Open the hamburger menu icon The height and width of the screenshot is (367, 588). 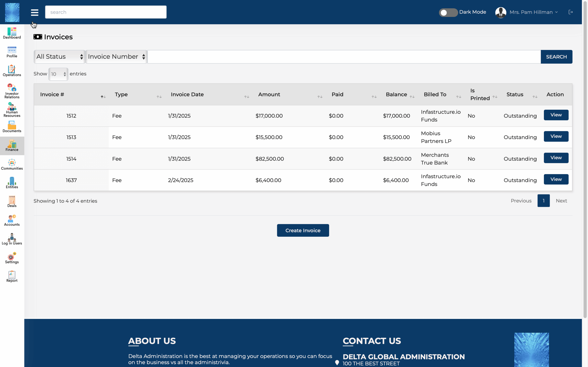tap(34, 12)
